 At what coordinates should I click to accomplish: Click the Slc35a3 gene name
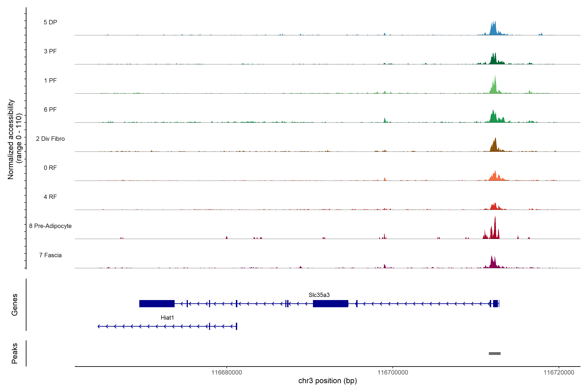pos(319,295)
